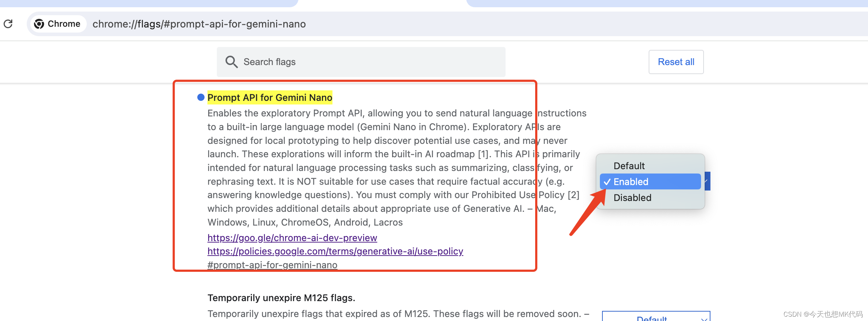868x321 pixels.
Task: Click the blue dot beside Prompt API flag
Action: click(x=201, y=97)
